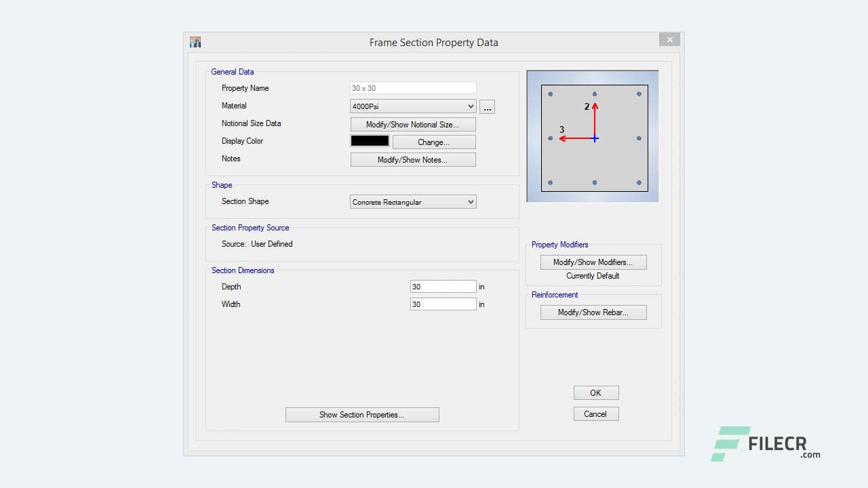Change the Display Color
The height and width of the screenshot is (488, 868).
click(x=433, y=142)
